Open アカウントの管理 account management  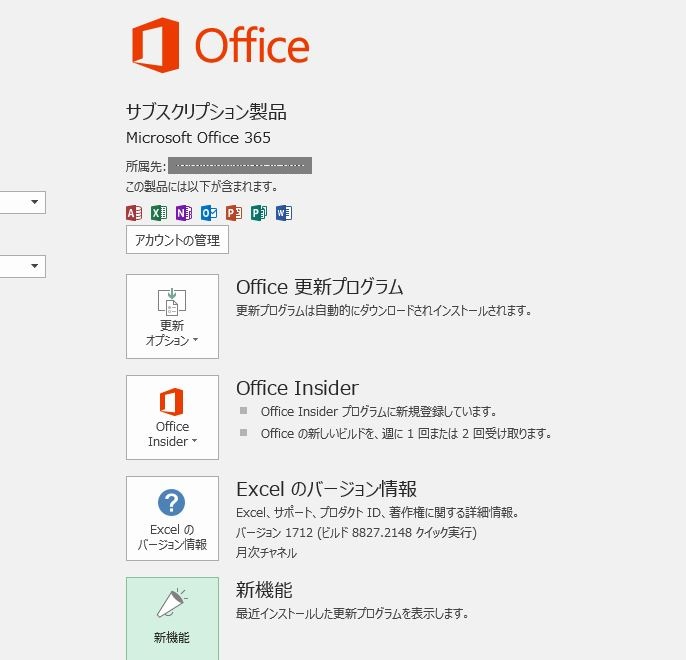(x=177, y=240)
